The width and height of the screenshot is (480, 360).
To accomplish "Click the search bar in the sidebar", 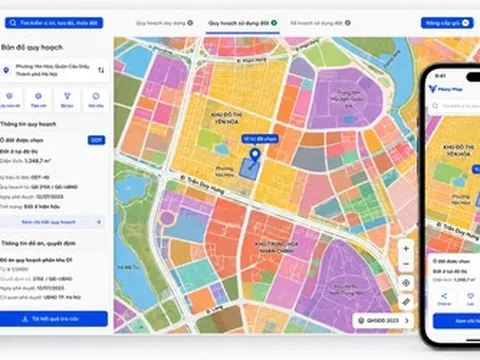I will tap(54, 23).
